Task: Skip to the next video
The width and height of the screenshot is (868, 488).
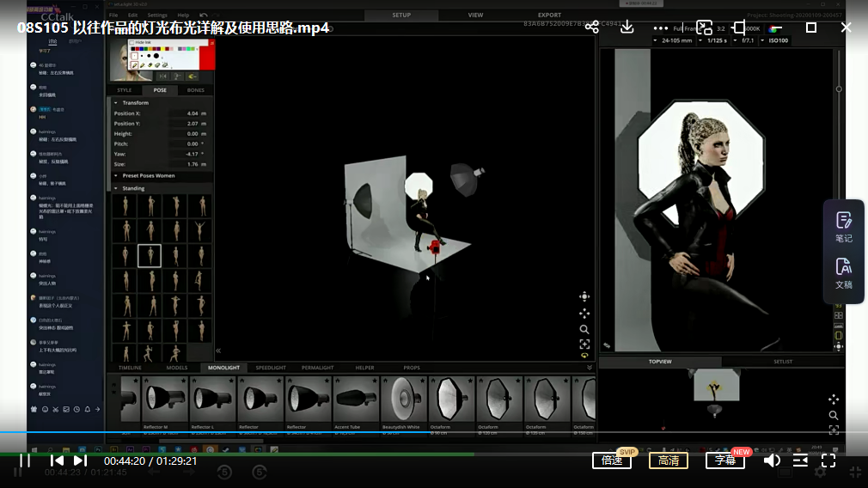Action: point(80,461)
